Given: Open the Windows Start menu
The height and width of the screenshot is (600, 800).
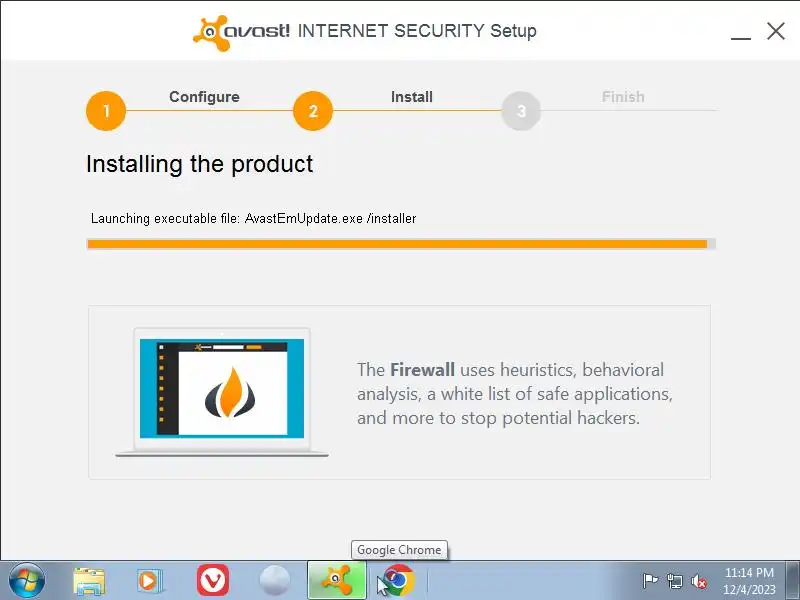Looking at the screenshot, I should (26, 581).
